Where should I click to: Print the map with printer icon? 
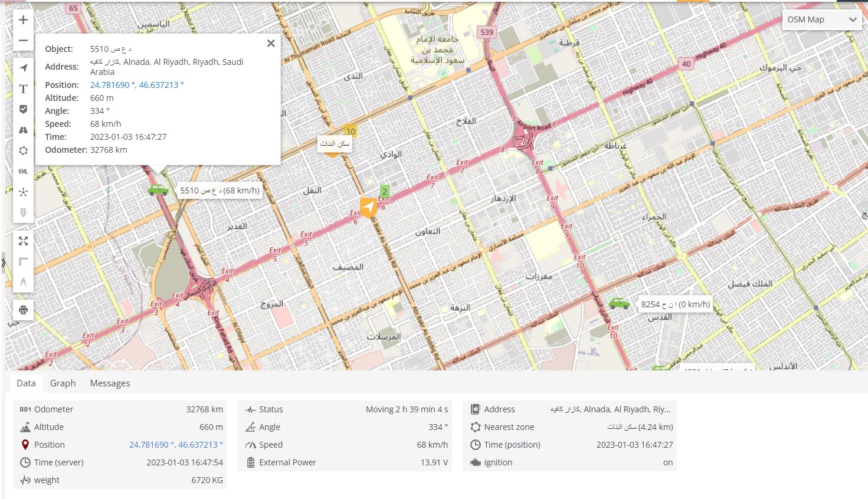[23, 310]
